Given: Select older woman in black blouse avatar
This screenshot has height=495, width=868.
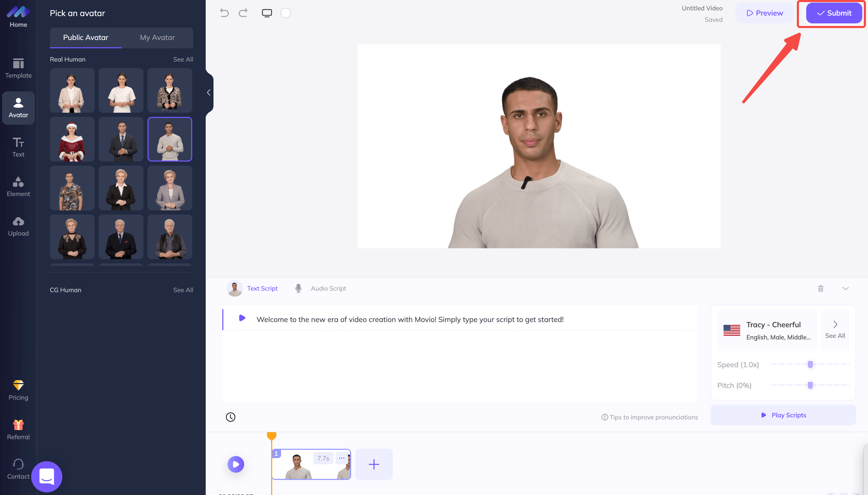Looking at the screenshot, I should [72, 237].
